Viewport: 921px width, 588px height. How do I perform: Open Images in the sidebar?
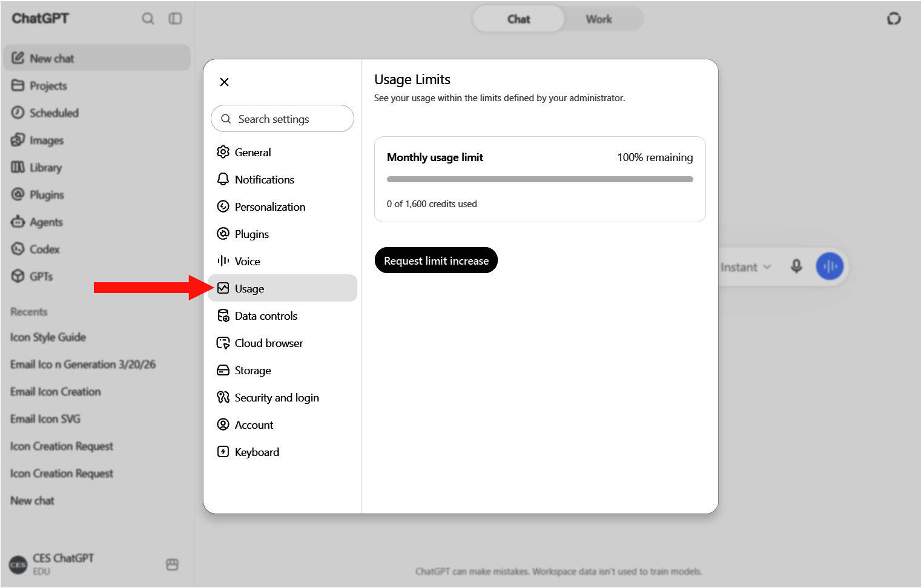[97, 140]
